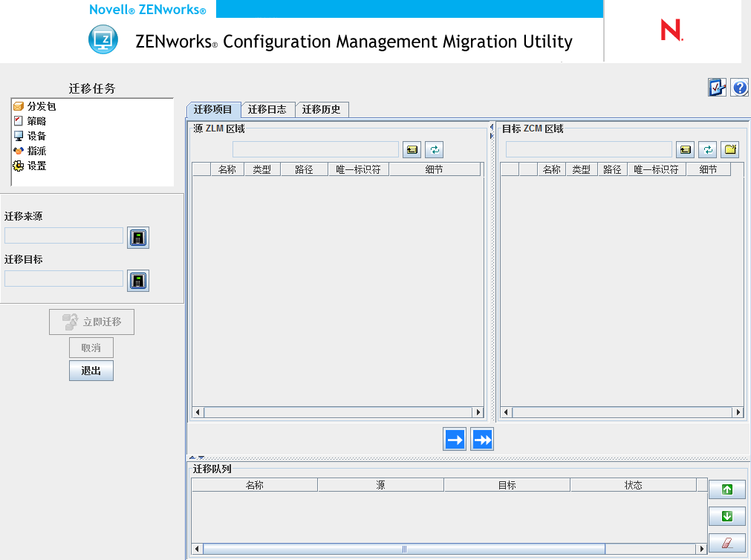Screen dimensions: 751x560
Task: Sort source table by 路径 column
Action: [305, 169]
